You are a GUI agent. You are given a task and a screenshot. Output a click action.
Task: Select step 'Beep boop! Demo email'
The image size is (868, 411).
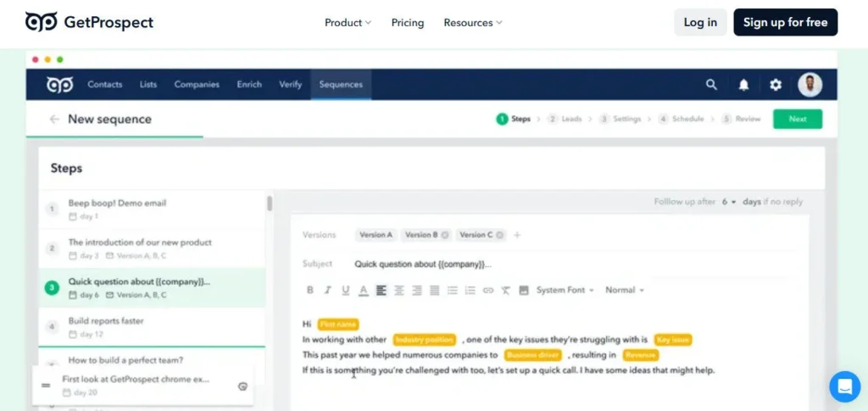point(152,209)
